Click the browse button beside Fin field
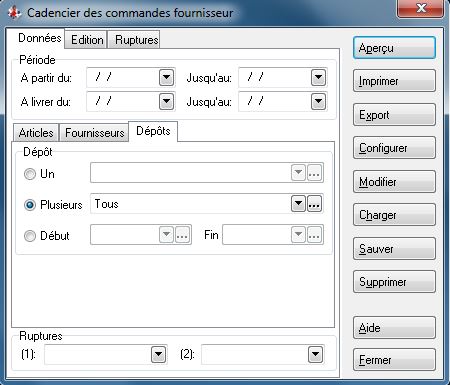Screen dimensions: 450x385 coord(314,235)
